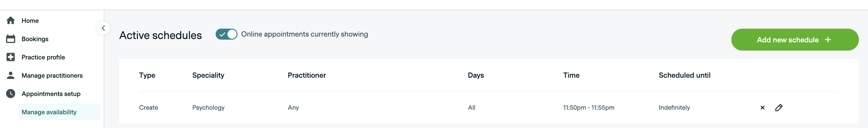
Task: Click the Psychology speciality cell
Action: point(208,108)
